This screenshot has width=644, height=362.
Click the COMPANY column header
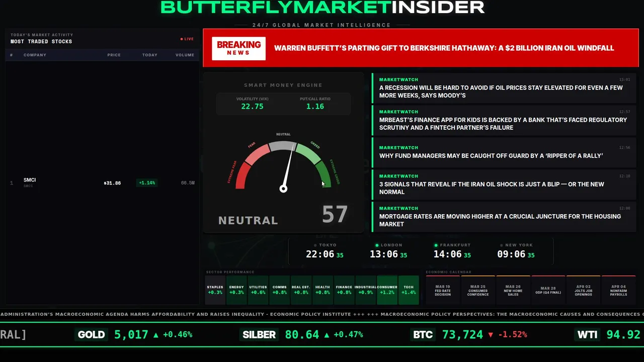click(x=35, y=55)
